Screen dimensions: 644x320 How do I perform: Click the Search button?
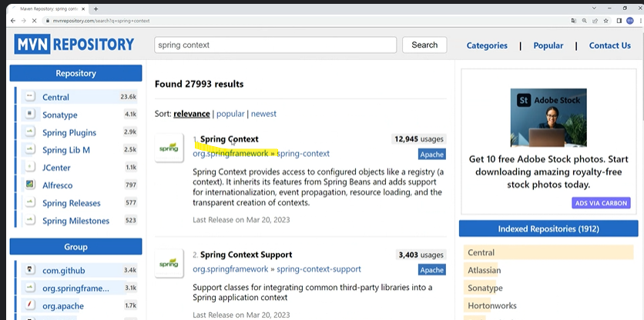[424, 45]
